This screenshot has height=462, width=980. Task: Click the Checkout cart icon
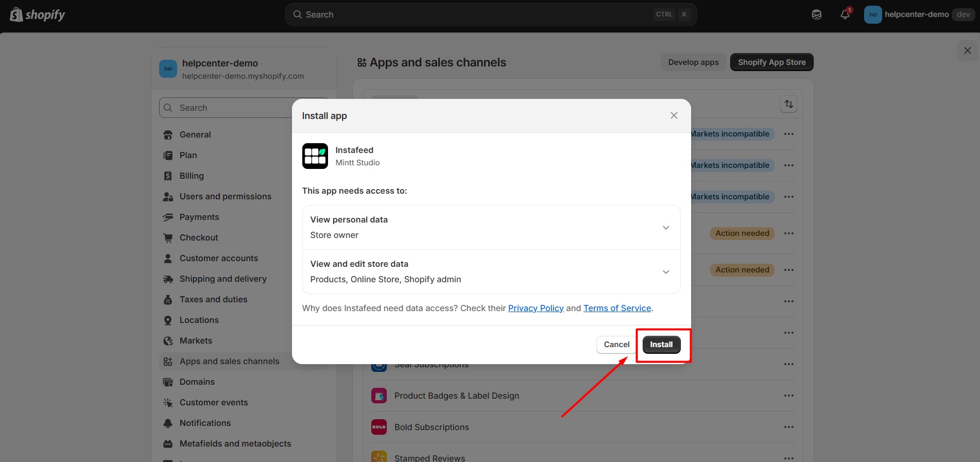[168, 238]
